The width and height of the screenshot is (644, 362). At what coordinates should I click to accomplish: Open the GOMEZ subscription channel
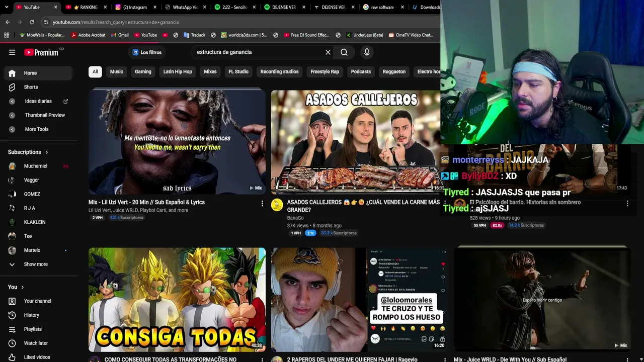pos(38,194)
